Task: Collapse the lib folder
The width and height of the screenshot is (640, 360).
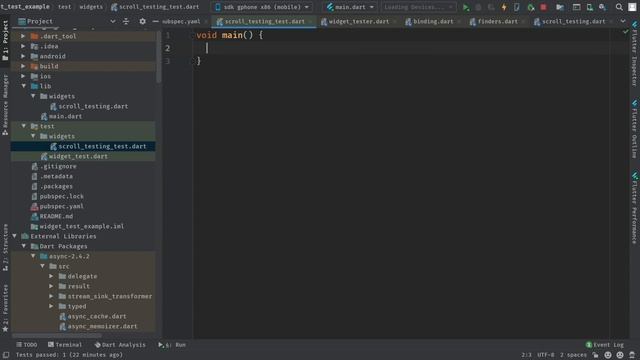Action: click(23, 86)
